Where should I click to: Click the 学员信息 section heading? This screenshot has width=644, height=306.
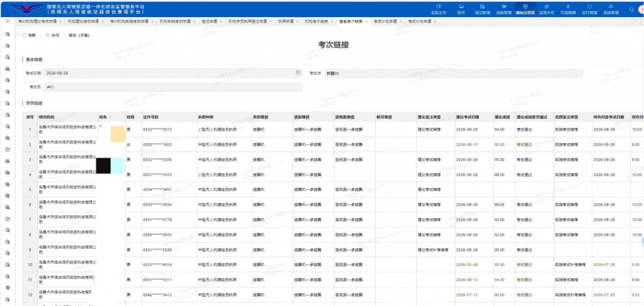(x=34, y=102)
